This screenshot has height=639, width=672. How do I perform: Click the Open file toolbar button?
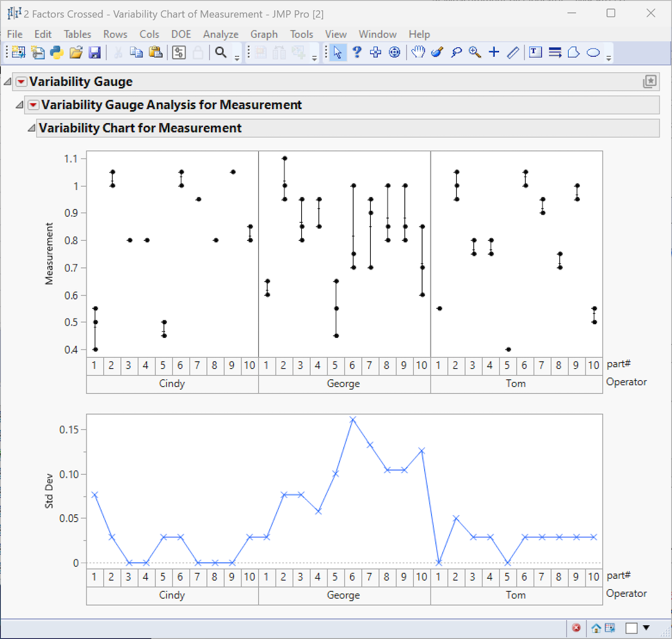[76, 52]
